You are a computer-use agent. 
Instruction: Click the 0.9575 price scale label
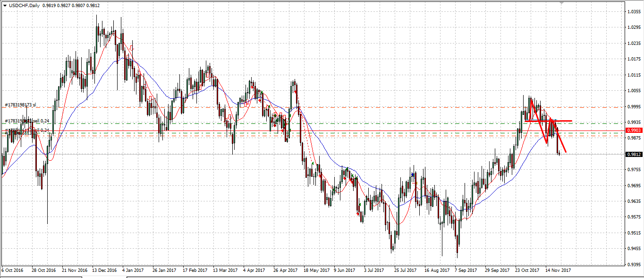634,217
